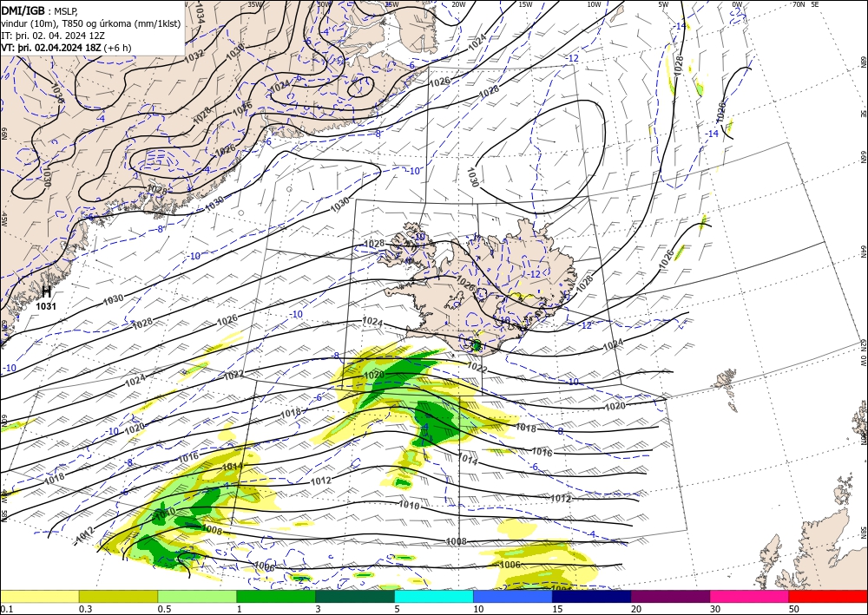Click the legend scale value '15'
This screenshot has width=868, height=615.
[557, 609]
